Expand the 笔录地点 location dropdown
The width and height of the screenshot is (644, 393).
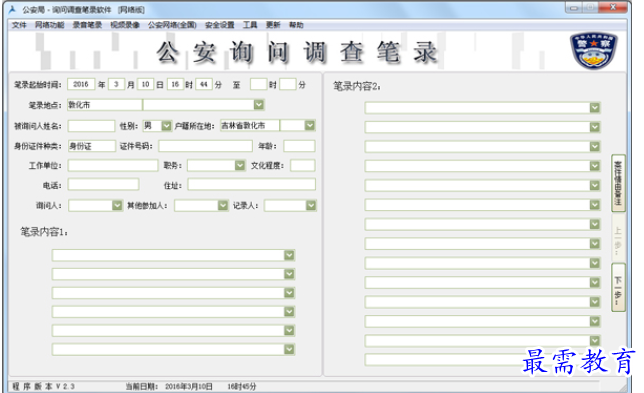click(259, 105)
